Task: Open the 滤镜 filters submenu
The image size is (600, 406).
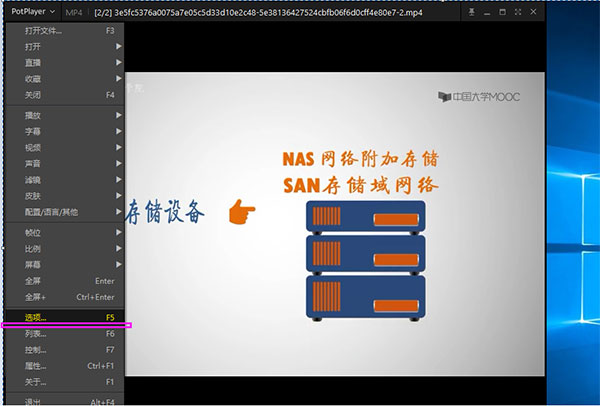Action: [x=33, y=179]
